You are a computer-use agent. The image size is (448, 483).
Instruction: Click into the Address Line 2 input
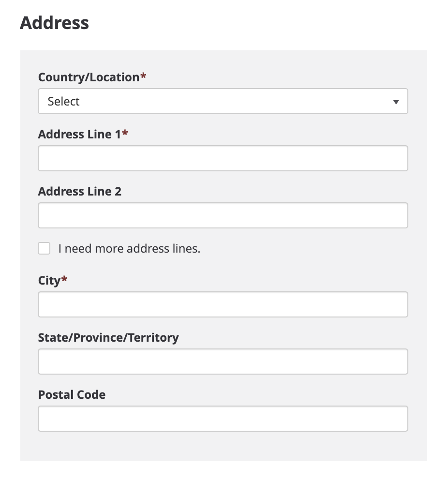(x=223, y=215)
